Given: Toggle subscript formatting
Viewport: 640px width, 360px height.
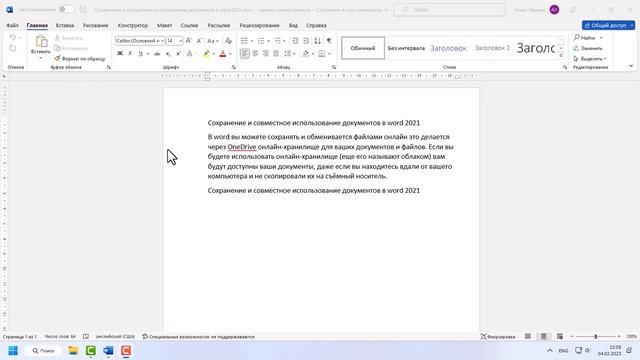Looking at the screenshot, I should click(168, 53).
